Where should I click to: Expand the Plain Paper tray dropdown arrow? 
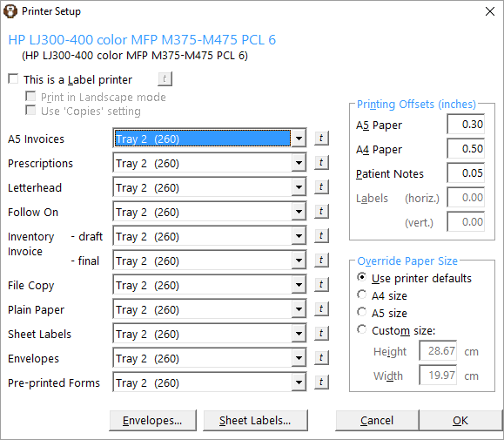pos(299,309)
